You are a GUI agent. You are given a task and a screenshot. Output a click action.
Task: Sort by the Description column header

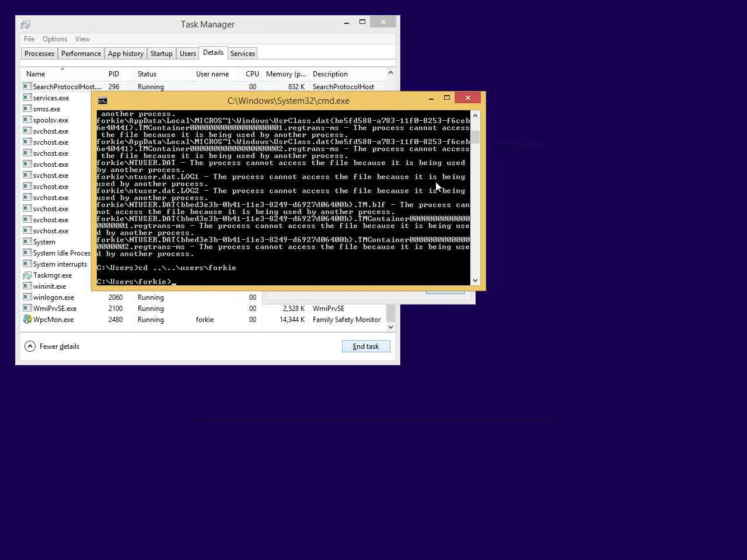tap(347, 74)
